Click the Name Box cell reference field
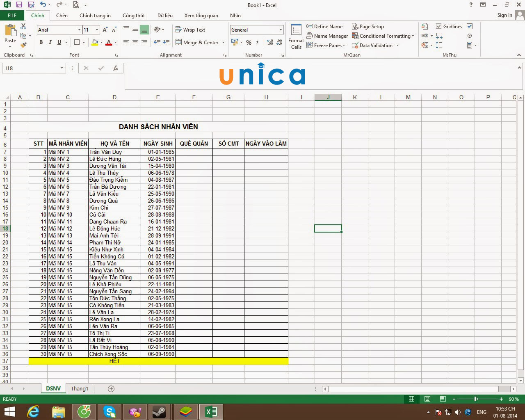Viewport: 525px width, 420px height. click(x=31, y=68)
